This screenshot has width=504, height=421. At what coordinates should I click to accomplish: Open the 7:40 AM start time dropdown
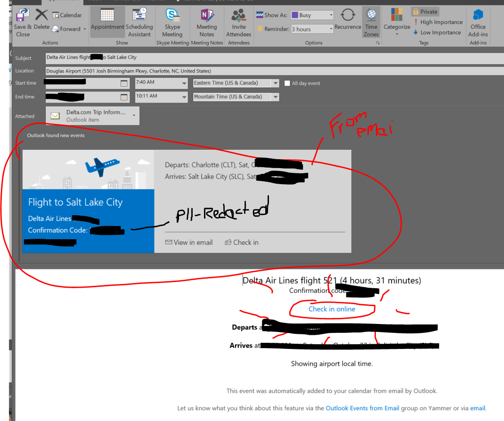tap(184, 83)
